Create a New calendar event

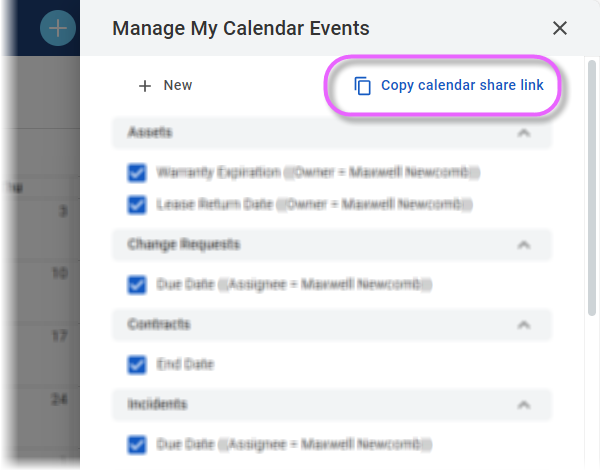pyautogui.click(x=165, y=85)
